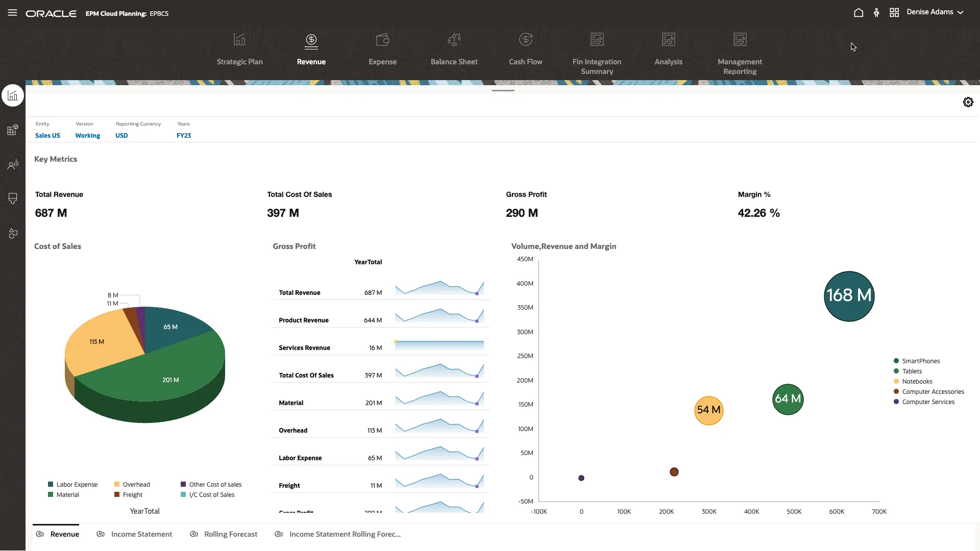Open the home icon in top bar
Viewport: 980px width, 551px height.
(x=859, y=12)
